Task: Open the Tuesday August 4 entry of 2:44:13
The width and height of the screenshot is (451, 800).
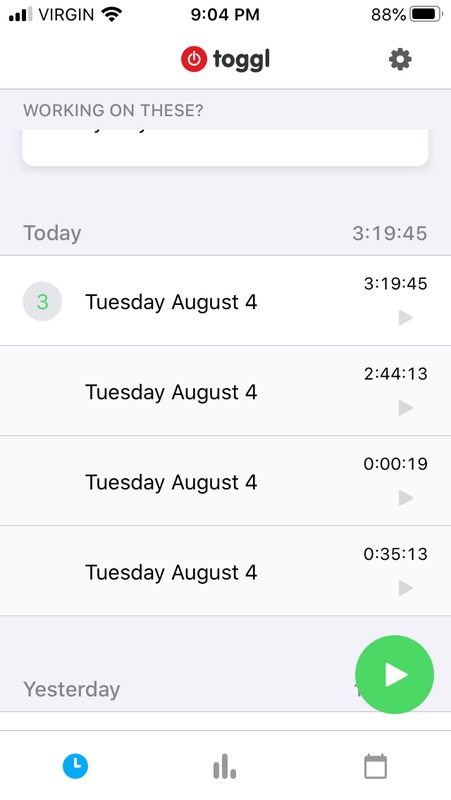Action: [x=226, y=391]
